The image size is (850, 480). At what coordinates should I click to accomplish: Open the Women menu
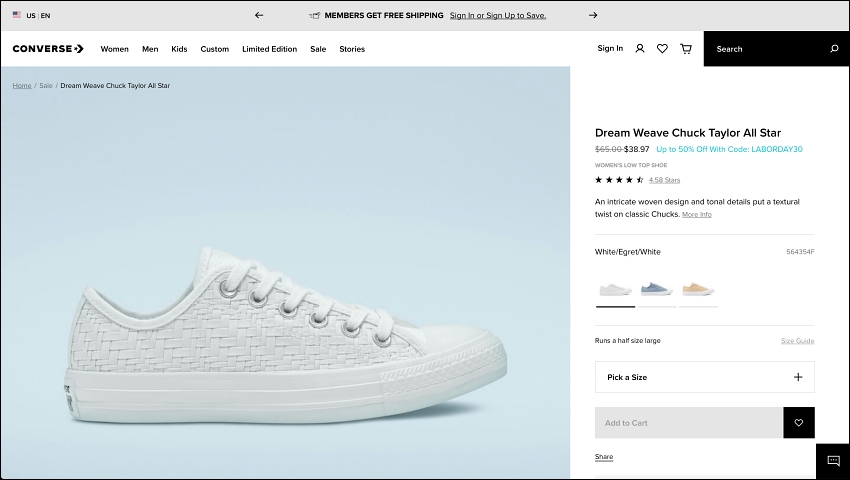click(114, 49)
